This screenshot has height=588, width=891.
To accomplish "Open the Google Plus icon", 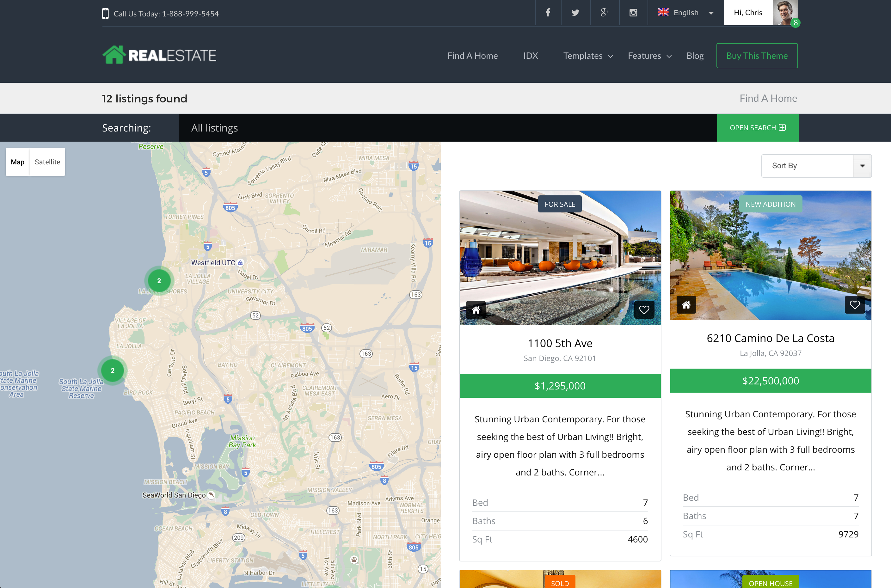I will [604, 13].
